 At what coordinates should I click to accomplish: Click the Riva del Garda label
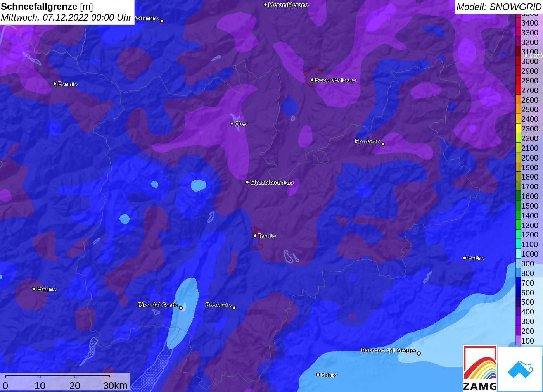(x=158, y=305)
